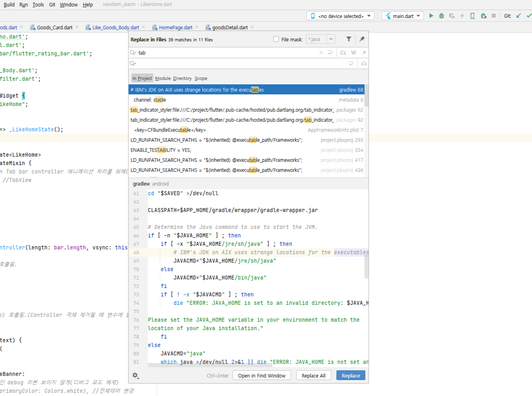Image resolution: width=532 pixels, height=396 pixels.
Task: Insert new line in replace field
Action: coord(351,63)
